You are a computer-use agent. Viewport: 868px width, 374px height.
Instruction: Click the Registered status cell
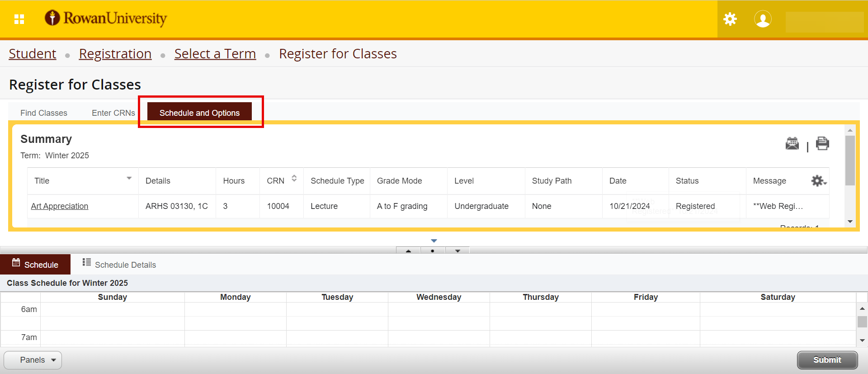click(708, 206)
